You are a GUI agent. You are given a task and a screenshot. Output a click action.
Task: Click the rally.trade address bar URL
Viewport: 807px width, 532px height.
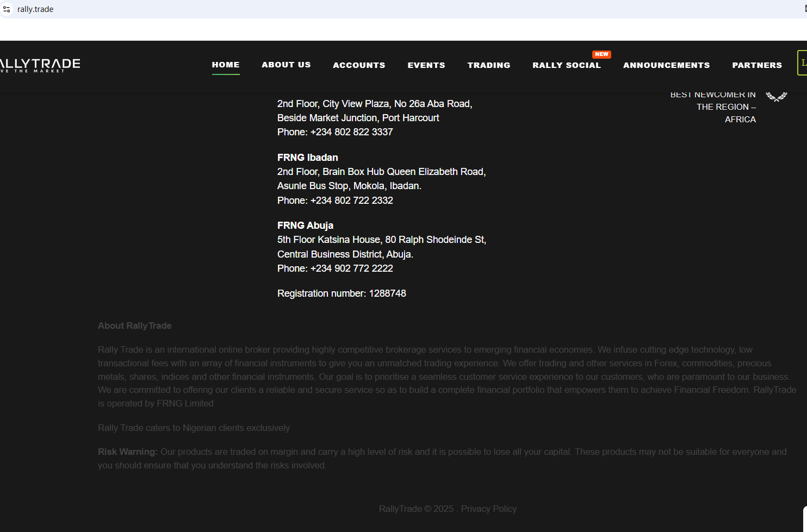click(35, 9)
